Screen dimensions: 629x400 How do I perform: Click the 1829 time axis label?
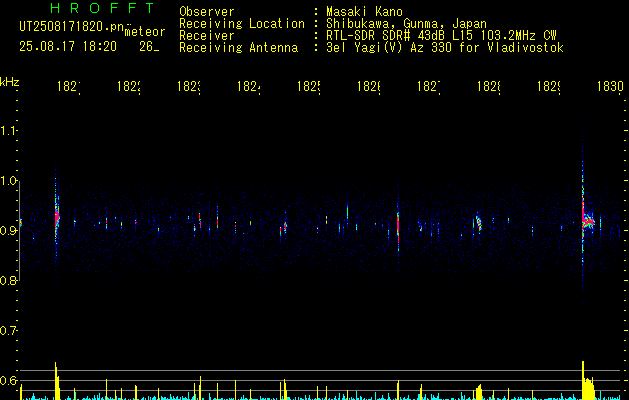click(x=549, y=86)
